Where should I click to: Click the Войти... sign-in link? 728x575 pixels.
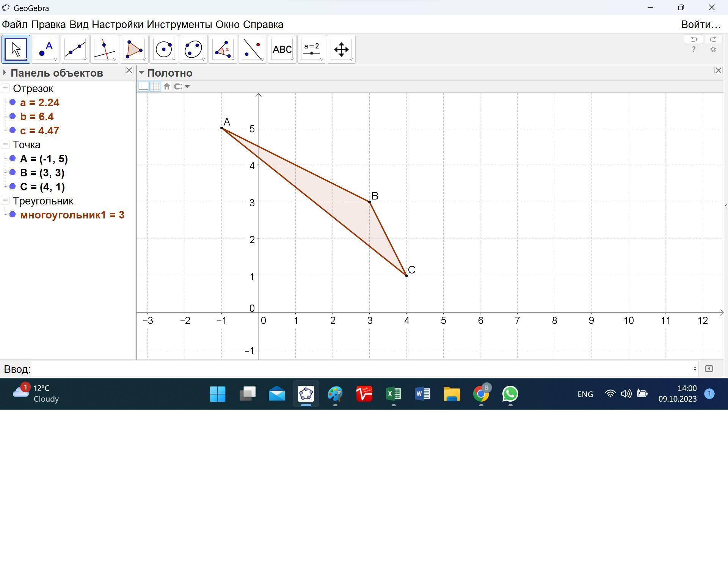(x=700, y=25)
